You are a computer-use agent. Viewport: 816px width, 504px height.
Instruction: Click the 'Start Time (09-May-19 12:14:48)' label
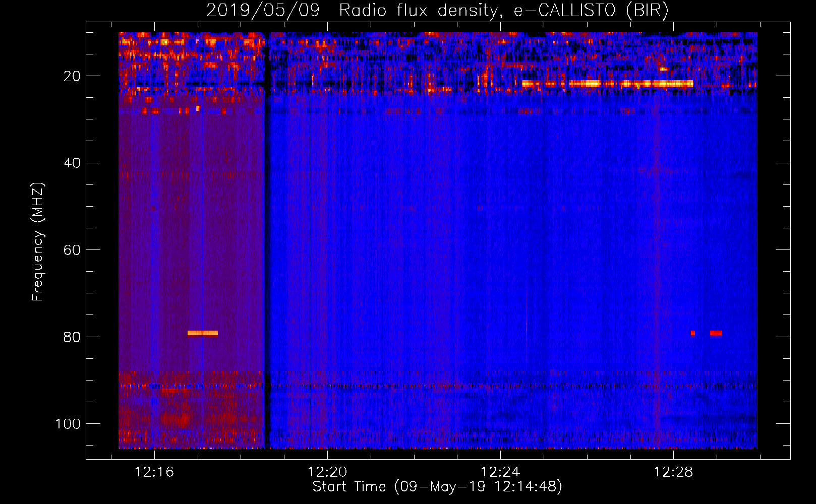point(437,487)
